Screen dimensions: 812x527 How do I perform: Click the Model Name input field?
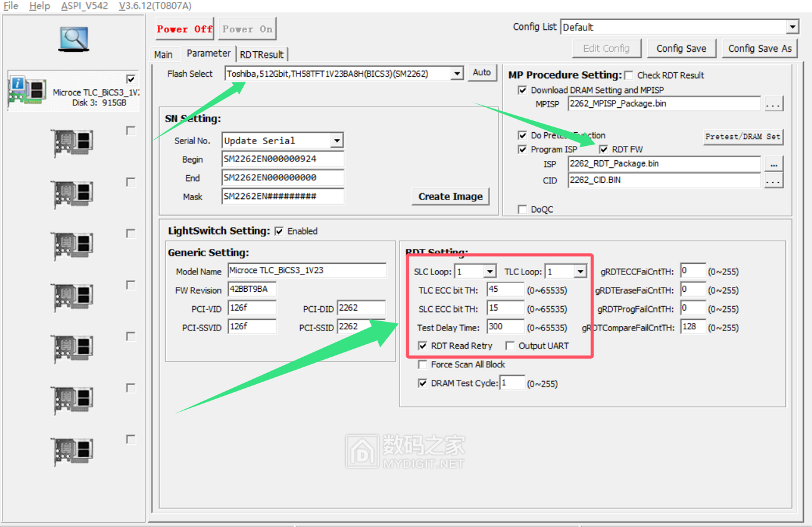(x=307, y=271)
